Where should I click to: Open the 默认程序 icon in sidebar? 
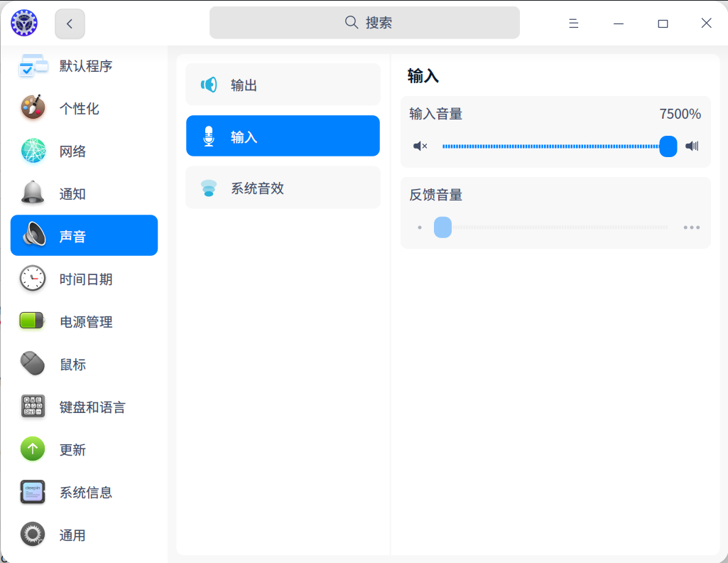33,65
